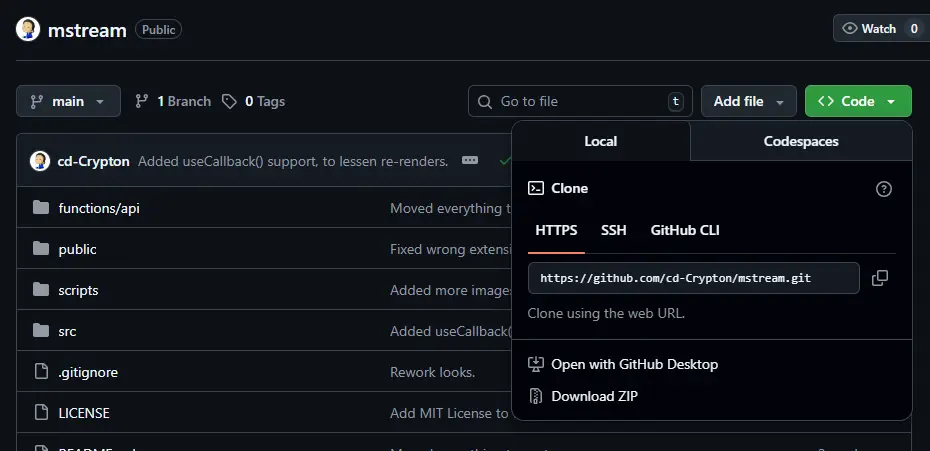Open the public folder
This screenshot has width=930, height=451.
point(77,249)
